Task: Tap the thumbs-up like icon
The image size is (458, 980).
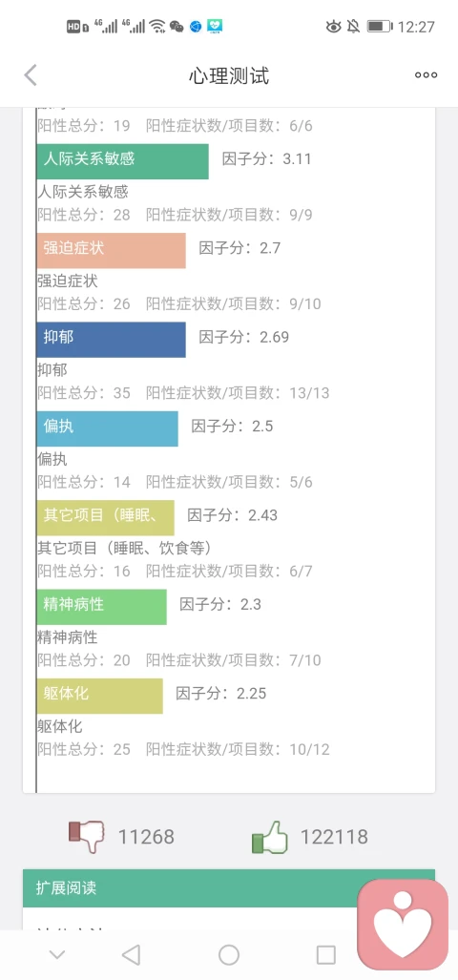Action: [269, 837]
